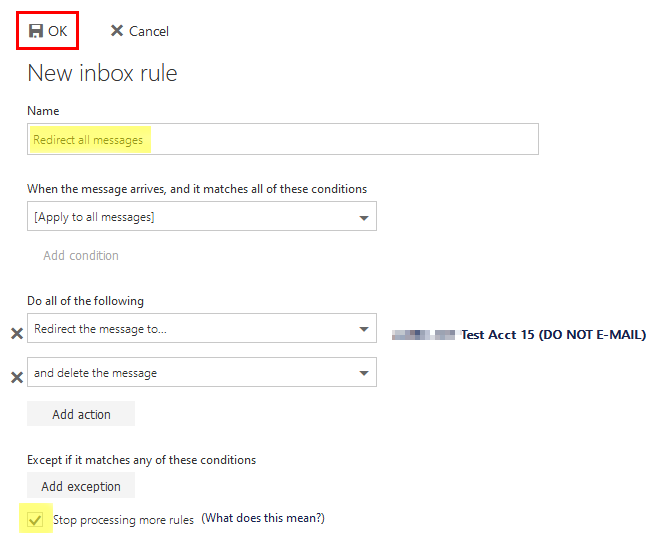Click the New inbox rule heading
The height and width of the screenshot is (552, 667).
coord(102,73)
